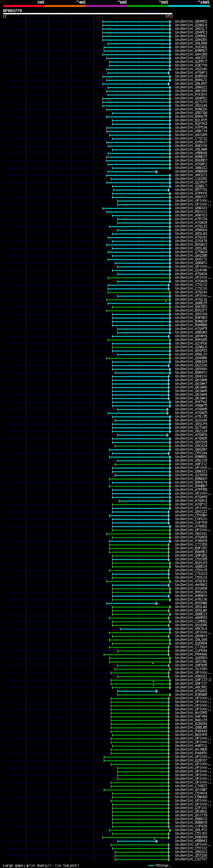Click hit label UniRef100_Q28C87

click(x=191, y=761)
